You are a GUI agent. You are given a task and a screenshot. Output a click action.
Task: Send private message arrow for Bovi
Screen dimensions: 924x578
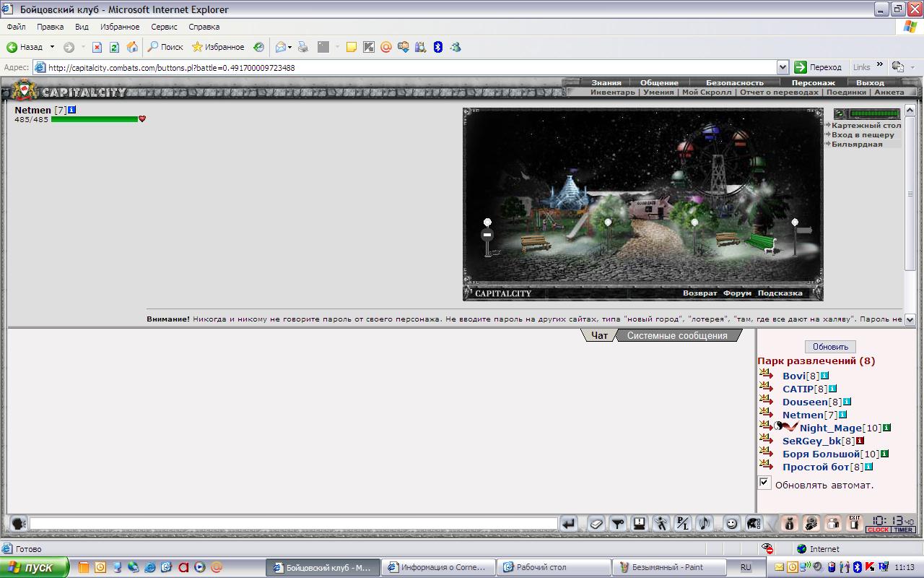coord(766,375)
